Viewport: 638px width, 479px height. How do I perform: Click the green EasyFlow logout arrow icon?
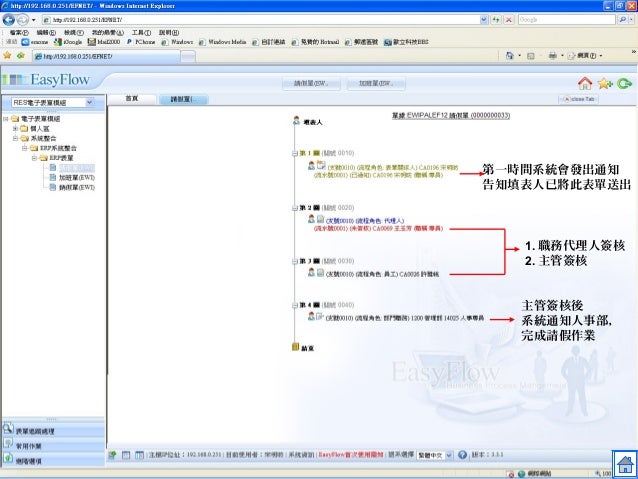pyautogui.click(x=624, y=83)
